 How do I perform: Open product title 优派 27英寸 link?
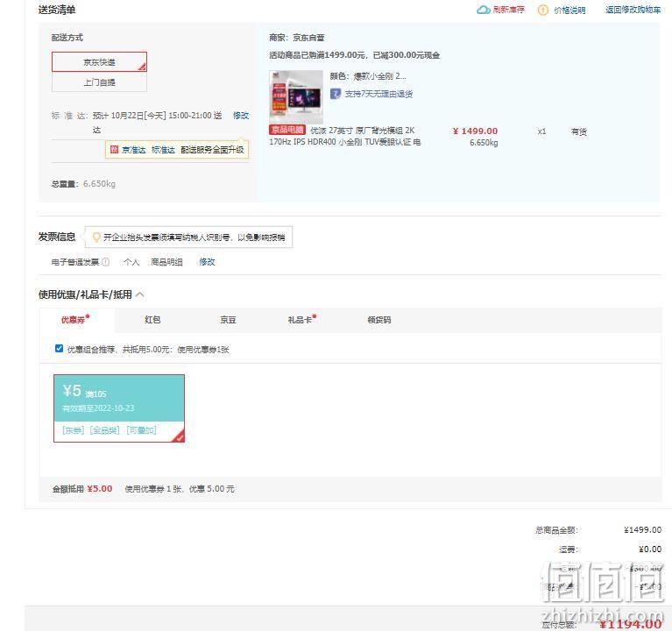pos(345,136)
